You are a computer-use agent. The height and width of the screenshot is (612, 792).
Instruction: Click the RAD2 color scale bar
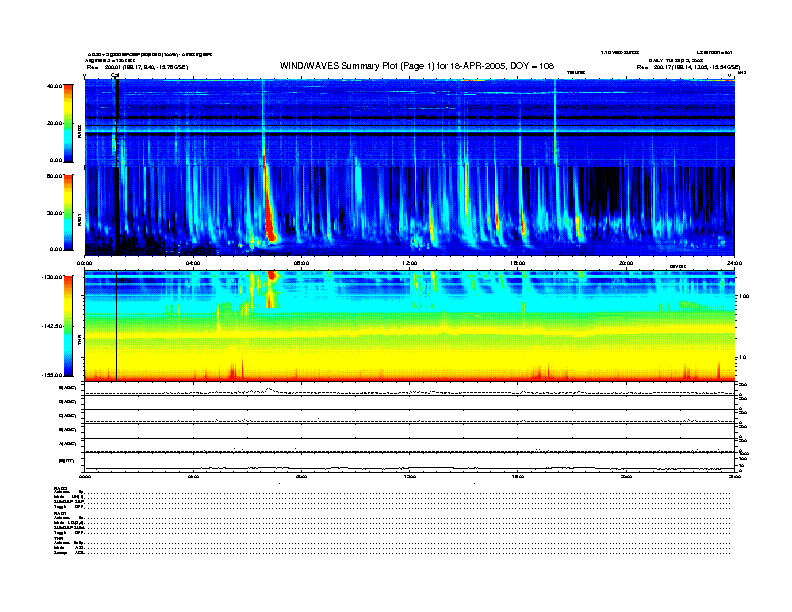(68, 123)
